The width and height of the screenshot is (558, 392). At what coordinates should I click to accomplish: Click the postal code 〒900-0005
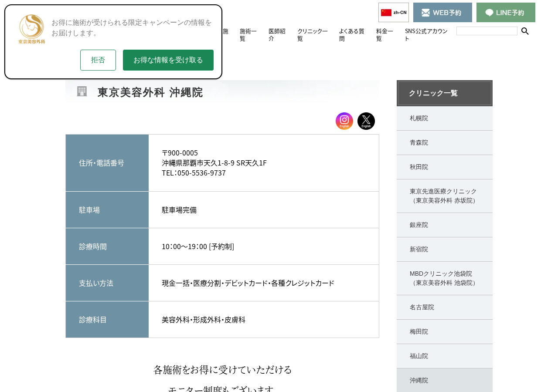180,153
